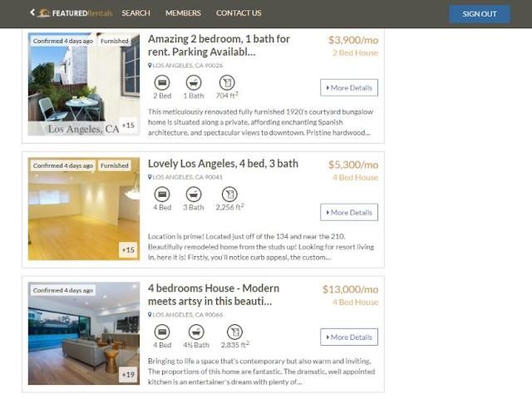This screenshot has height=399, width=532.
Task: Open the Search menu item
Action: click(135, 13)
